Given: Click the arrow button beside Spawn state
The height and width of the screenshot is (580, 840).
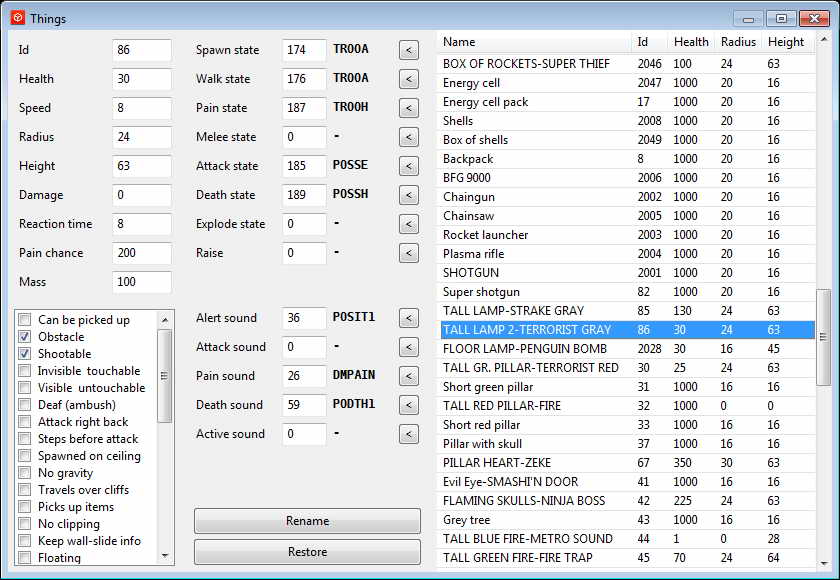Looking at the screenshot, I should pos(408,50).
